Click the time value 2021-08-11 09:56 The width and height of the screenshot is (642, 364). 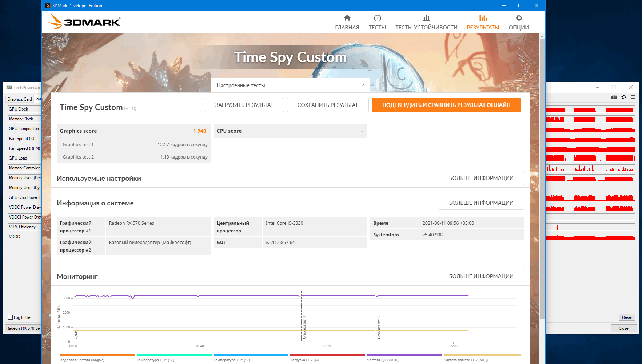(x=448, y=223)
